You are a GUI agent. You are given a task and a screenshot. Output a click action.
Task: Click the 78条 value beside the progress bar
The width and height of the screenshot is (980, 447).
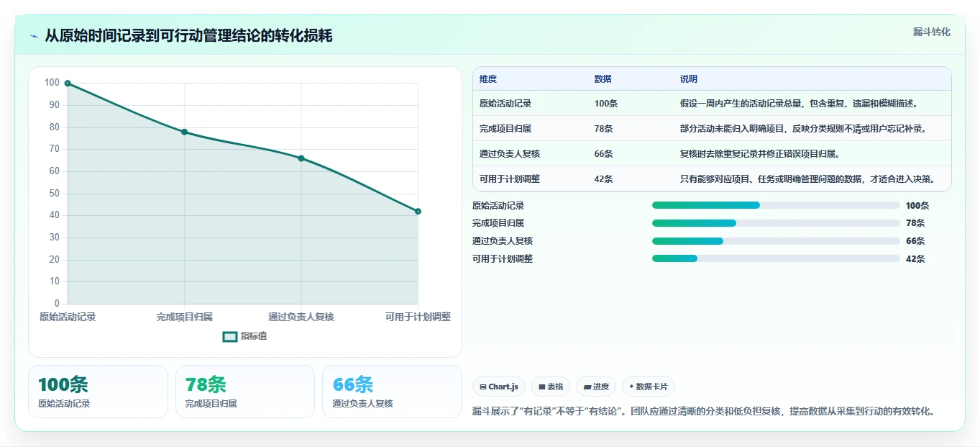pos(915,223)
